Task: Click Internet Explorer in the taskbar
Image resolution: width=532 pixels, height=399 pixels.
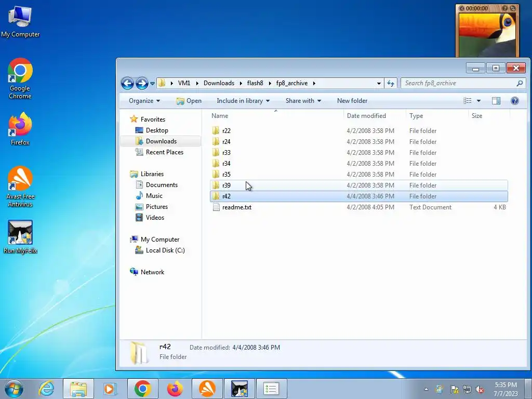Action: pos(46,389)
